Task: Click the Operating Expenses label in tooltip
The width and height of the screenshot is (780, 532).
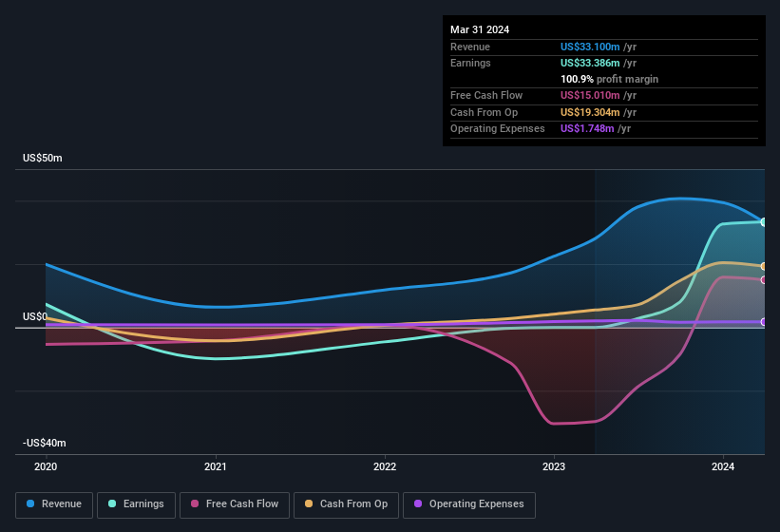Action: point(498,128)
